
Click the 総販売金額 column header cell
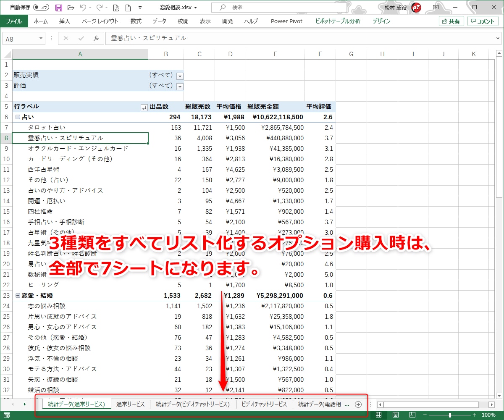point(276,106)
